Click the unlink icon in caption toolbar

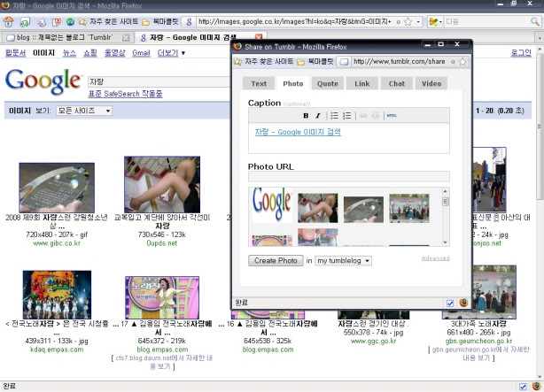click(375, 116)
